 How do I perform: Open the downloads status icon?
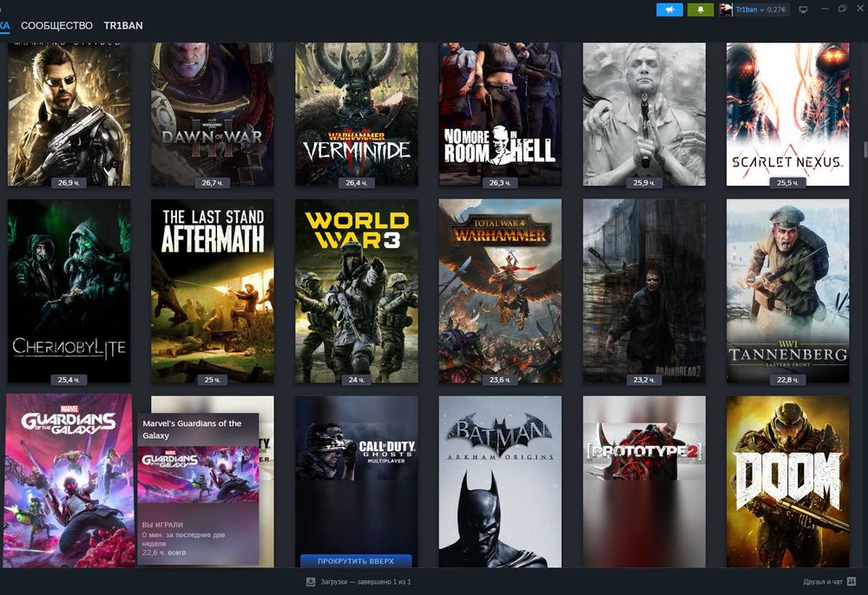[311, 582]
